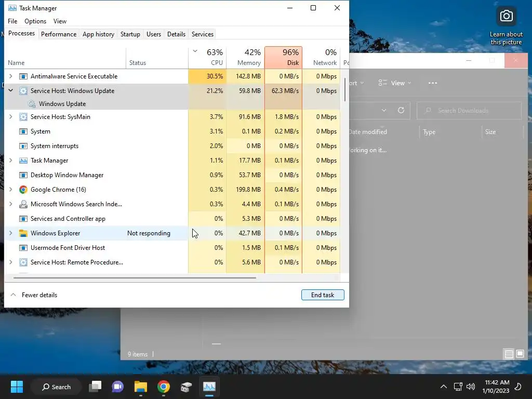The width and height of the screenshot is (532, 399).
Task: Click the Windows Update child service icon
Action: [32, 104]
